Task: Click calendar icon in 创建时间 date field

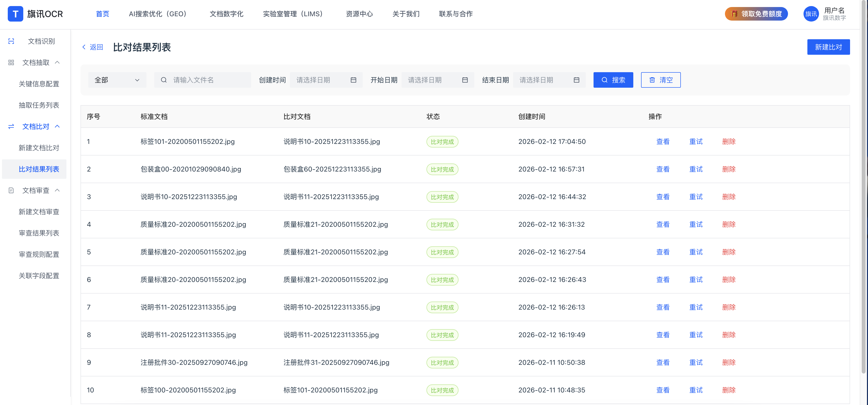Action: tap(353, 80)
